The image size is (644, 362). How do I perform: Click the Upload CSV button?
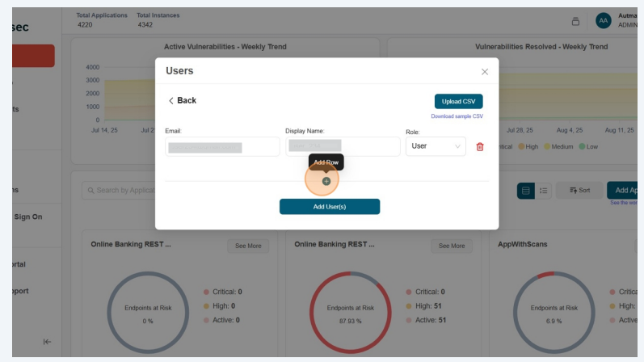coord(458,102)
